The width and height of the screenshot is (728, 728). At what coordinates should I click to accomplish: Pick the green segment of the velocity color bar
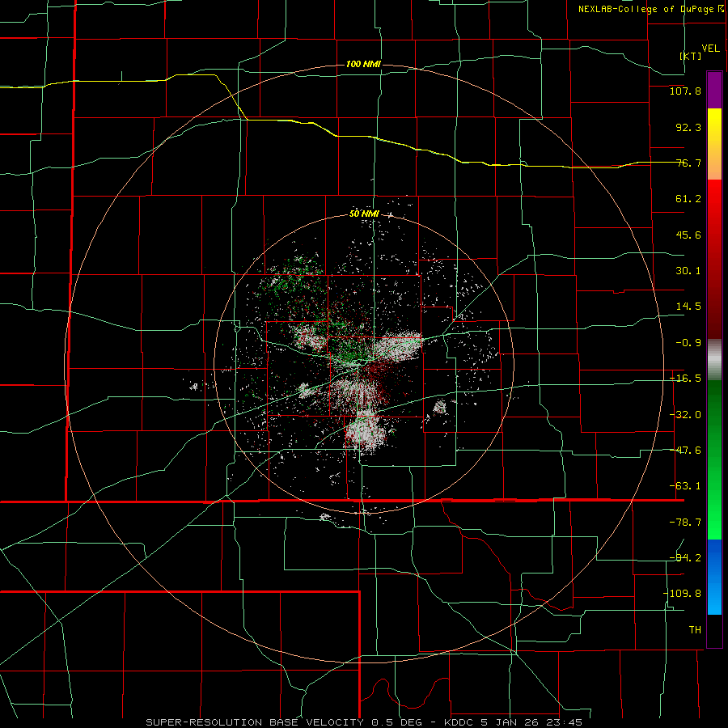coord(714,459)
